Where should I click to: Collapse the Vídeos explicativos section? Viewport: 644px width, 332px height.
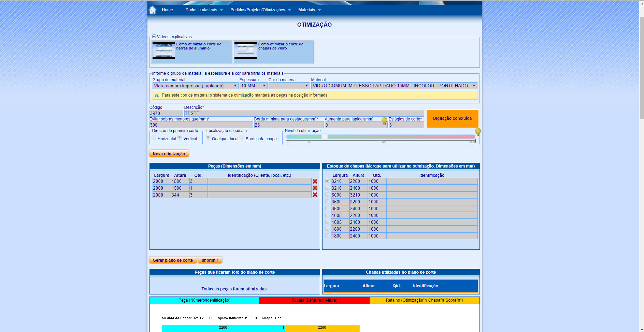click(154, 37)
